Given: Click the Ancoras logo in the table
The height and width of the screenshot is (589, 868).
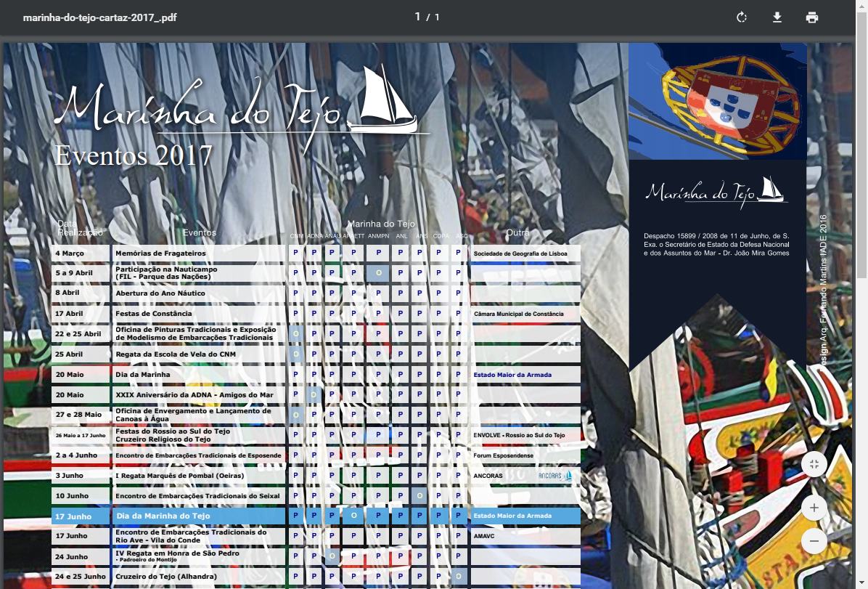Looking at the screenshot, I should pos(555,476).
